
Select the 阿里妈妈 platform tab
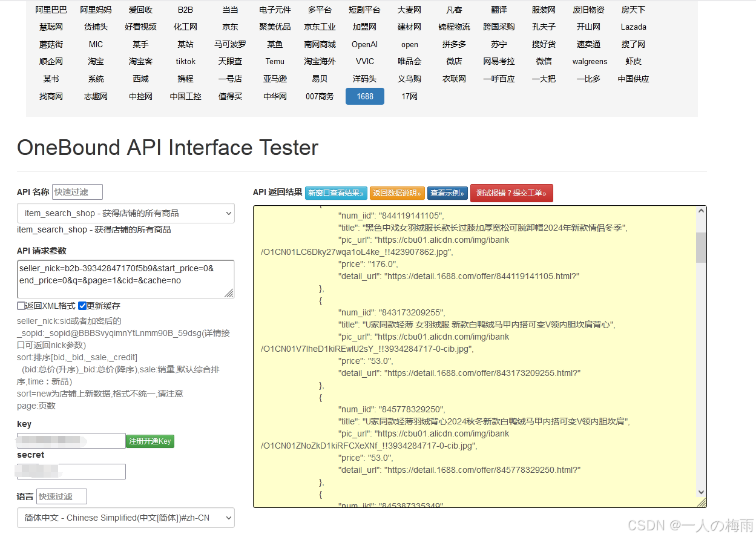(x=96, y=10)
